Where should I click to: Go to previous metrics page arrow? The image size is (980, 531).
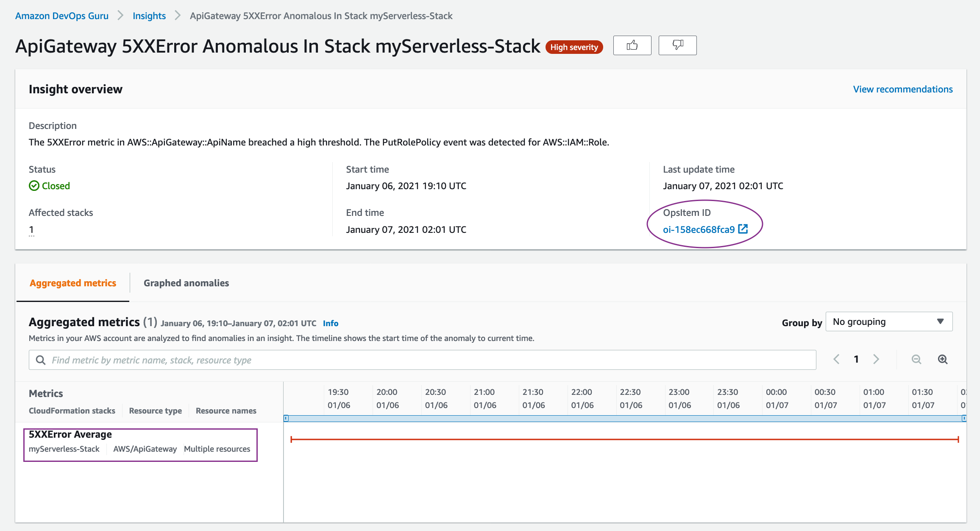[x=836, y=359]
